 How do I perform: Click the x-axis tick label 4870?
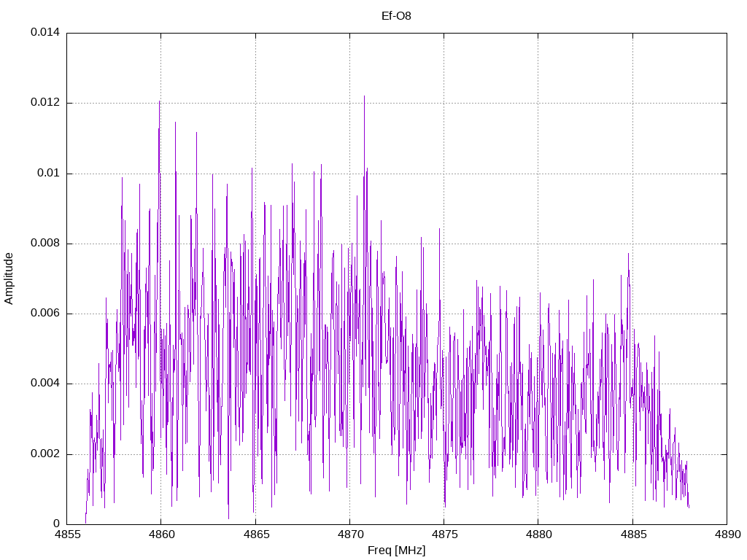(x=349, y=534)
